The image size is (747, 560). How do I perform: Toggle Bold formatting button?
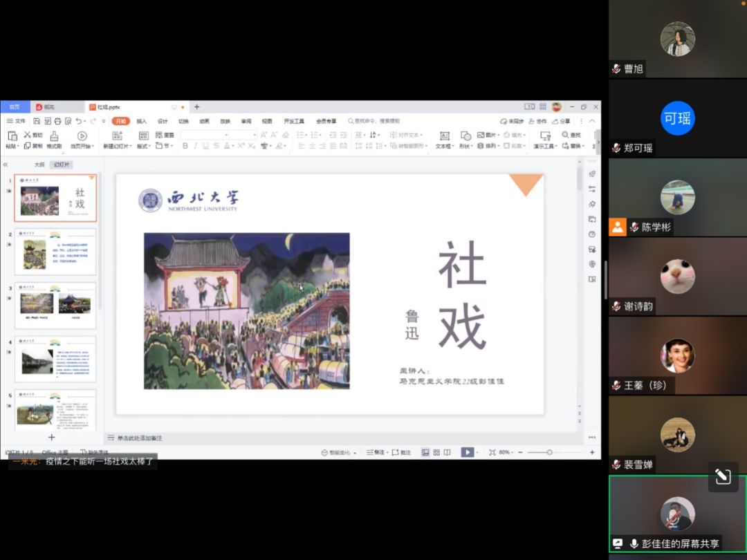(x=185, y=146)
